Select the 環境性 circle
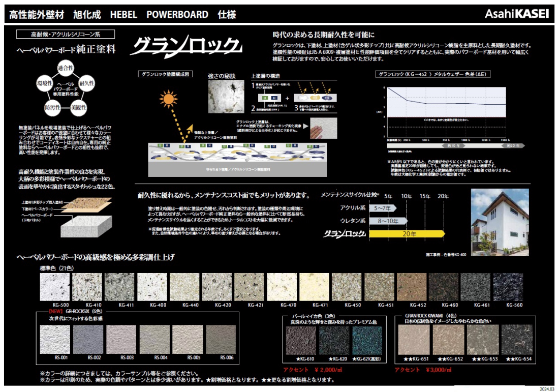Viewport: 559px width, 392px height. pyautogui.click(x=45, y=83)
